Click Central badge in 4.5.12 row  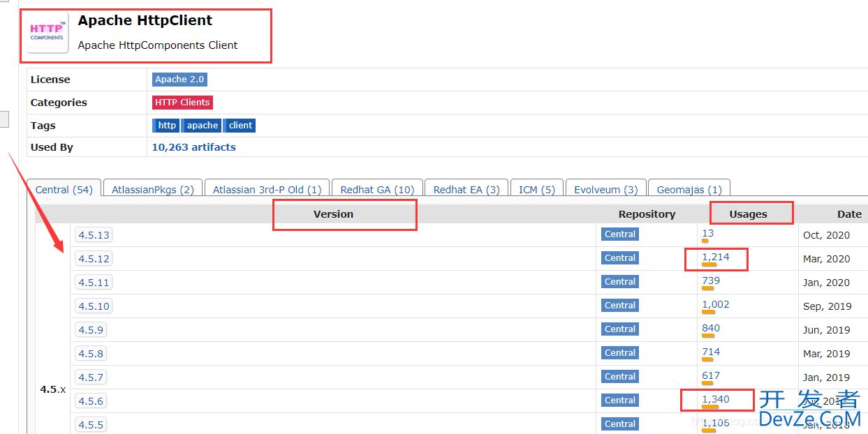pyautogui.click(x=620, y=258)
